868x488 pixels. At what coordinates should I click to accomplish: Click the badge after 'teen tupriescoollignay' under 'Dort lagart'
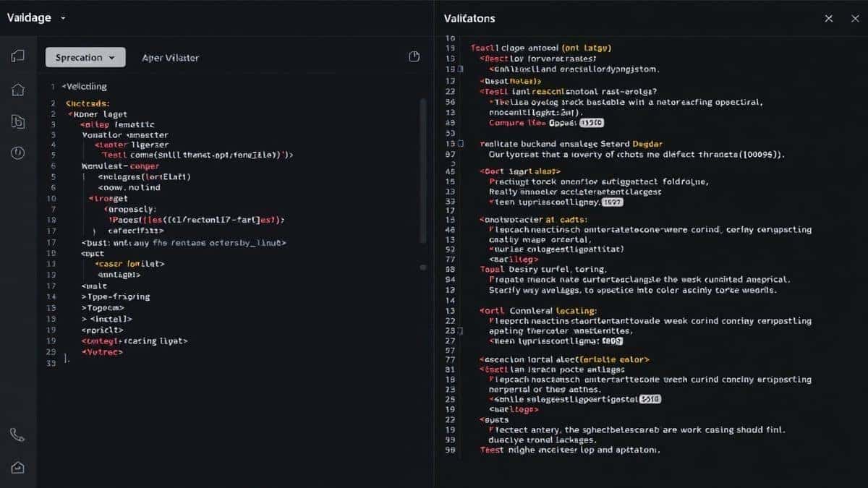click(x=613, y=203)
